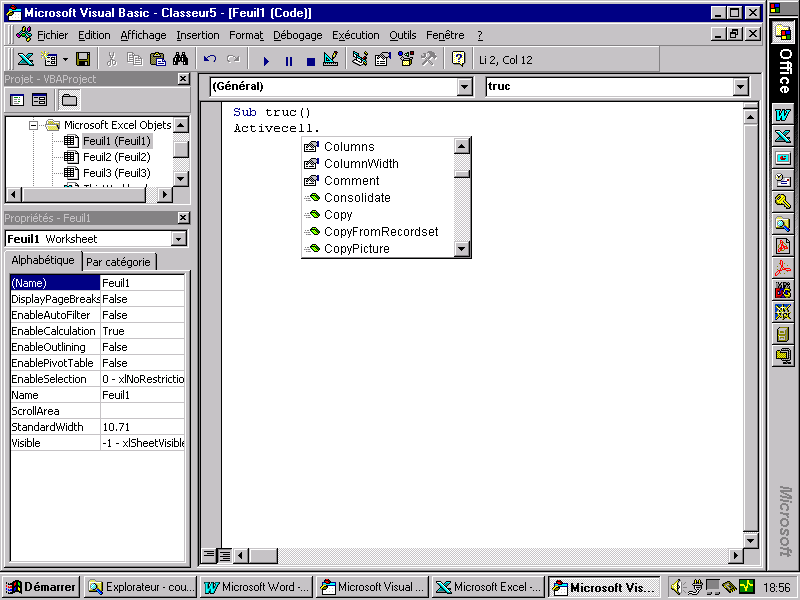Copy selection with the toolbar Copy icon
This screenshot has height=600, width=800.
coord(134,59)
